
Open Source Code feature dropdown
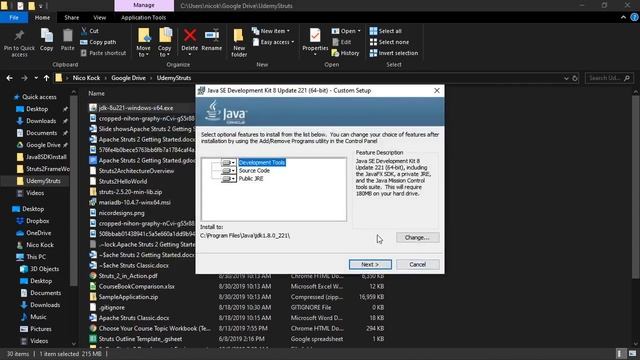tap(229, 171)
